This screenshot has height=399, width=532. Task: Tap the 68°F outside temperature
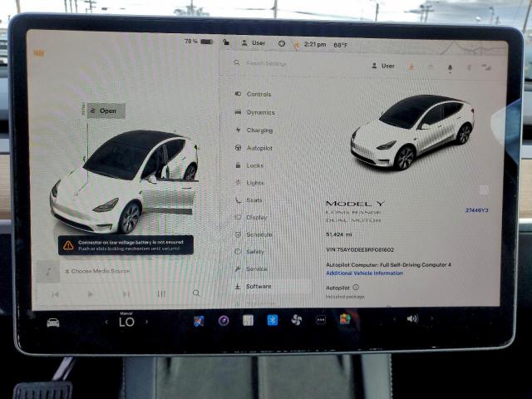coord(340,45)
